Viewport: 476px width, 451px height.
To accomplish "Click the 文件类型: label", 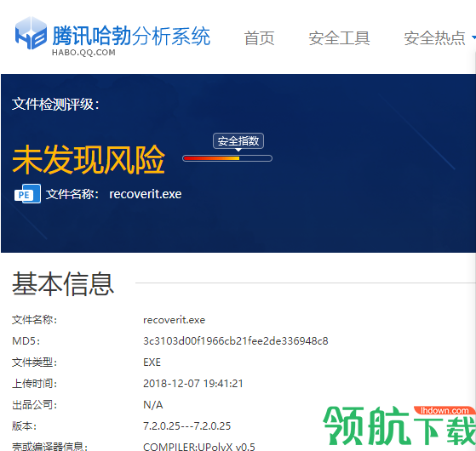I will (34, 363).
